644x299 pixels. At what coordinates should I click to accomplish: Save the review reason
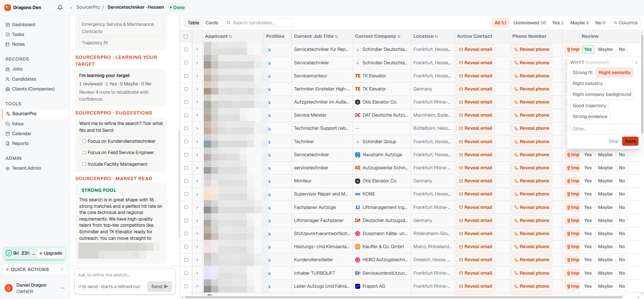[x=630, y=141]
